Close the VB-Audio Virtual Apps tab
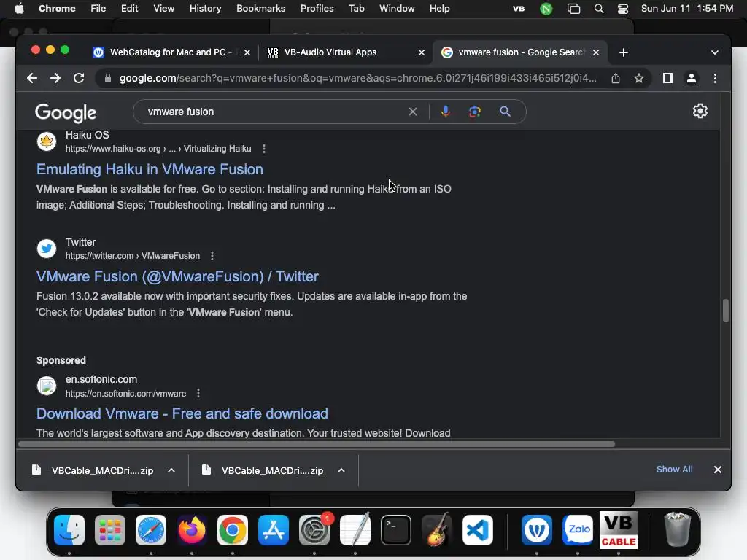747x560 pixels. [421, 52]
